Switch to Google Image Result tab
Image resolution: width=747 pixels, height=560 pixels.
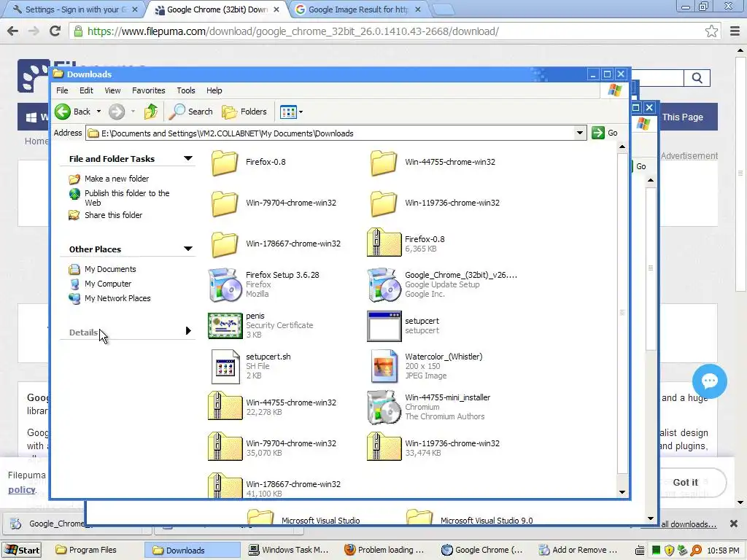pos(357,9)
